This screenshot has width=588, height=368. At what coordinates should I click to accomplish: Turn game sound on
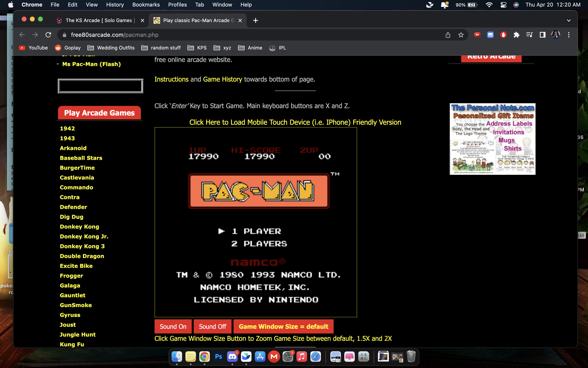pos(173,326)
